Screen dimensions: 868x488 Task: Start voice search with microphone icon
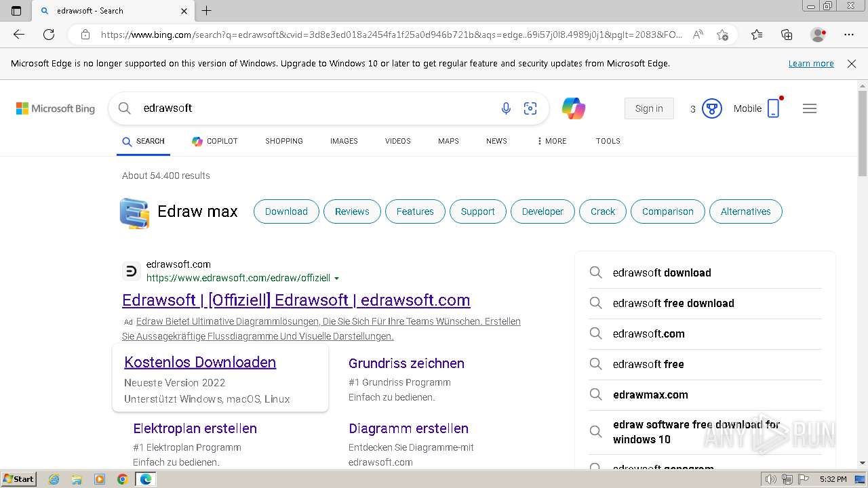click(x=506, y=108)
